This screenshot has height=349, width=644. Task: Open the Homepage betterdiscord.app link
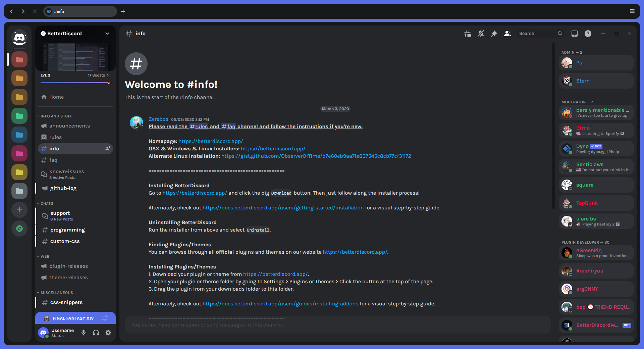tap(211, 141)
